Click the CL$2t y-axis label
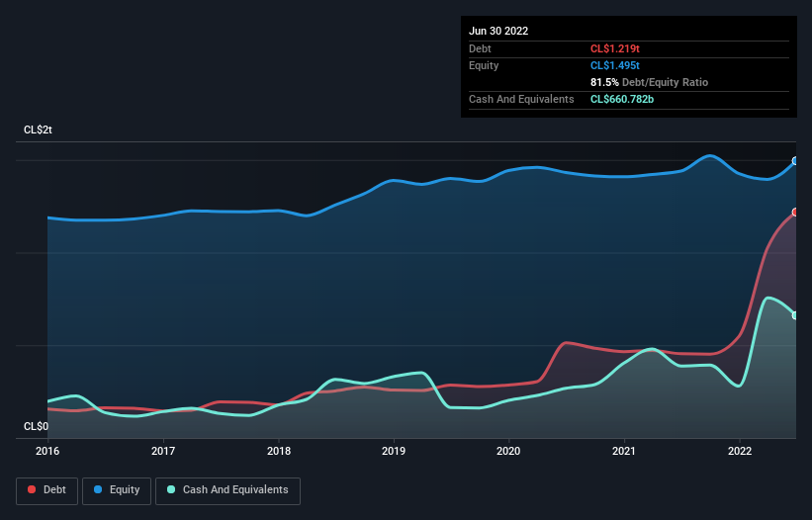 [x=38, y=130]
